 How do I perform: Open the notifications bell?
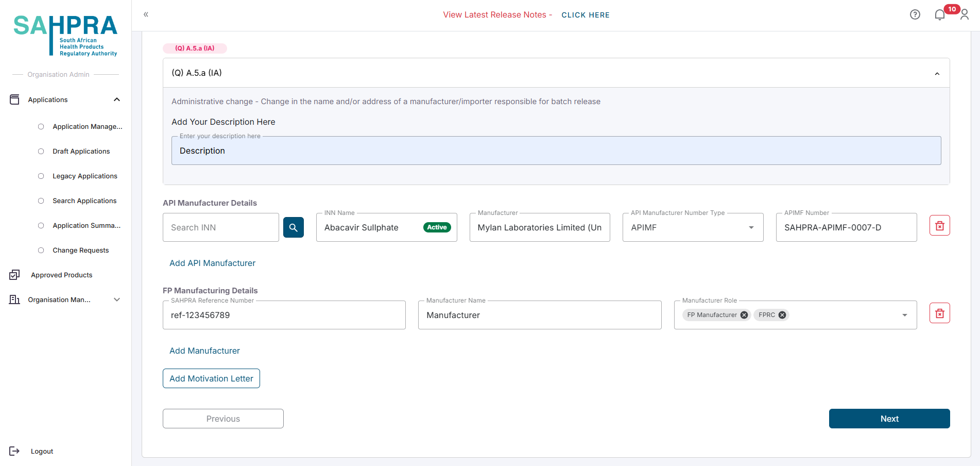click(x=939, y=15)
